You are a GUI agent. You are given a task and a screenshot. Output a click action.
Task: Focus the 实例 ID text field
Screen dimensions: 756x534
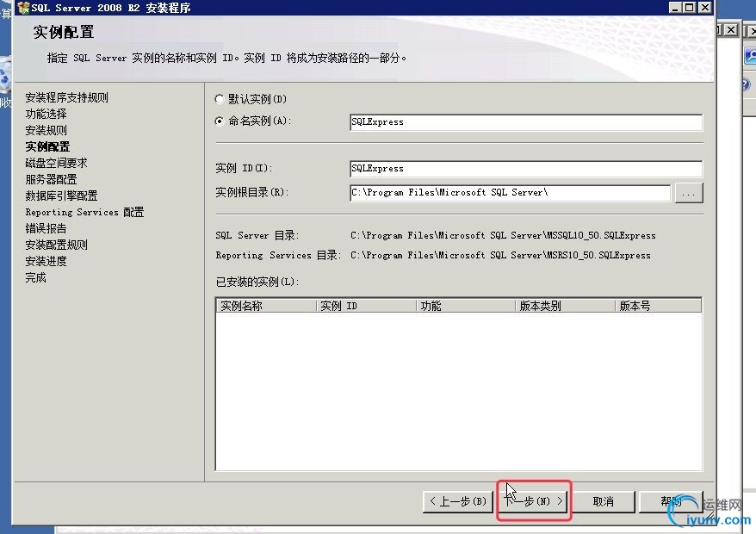pyautogui.click(x=526, y=168)
